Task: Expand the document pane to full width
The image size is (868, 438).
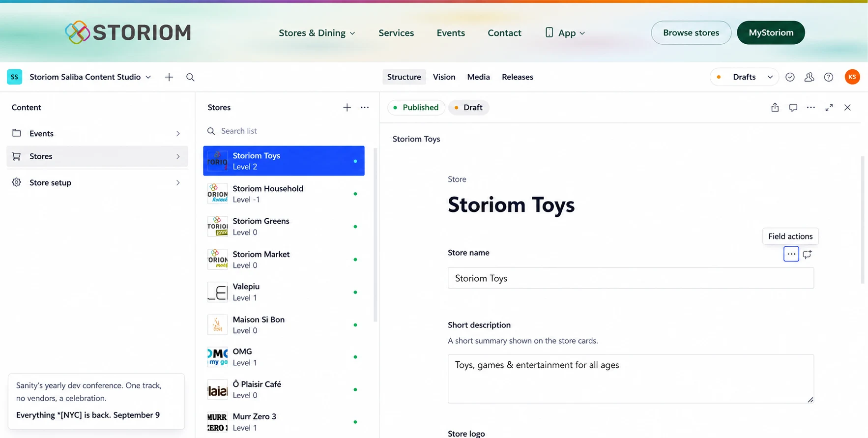Action: 829,107
